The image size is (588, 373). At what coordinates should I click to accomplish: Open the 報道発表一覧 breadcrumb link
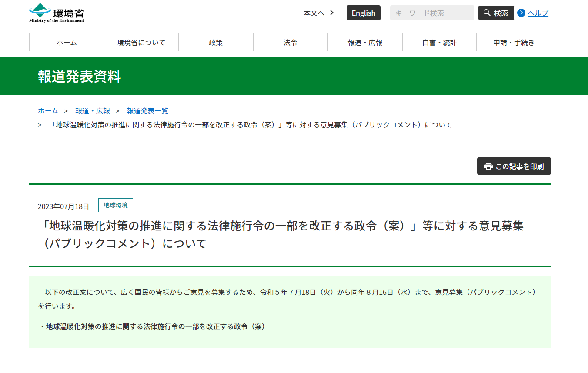[147, 111]
